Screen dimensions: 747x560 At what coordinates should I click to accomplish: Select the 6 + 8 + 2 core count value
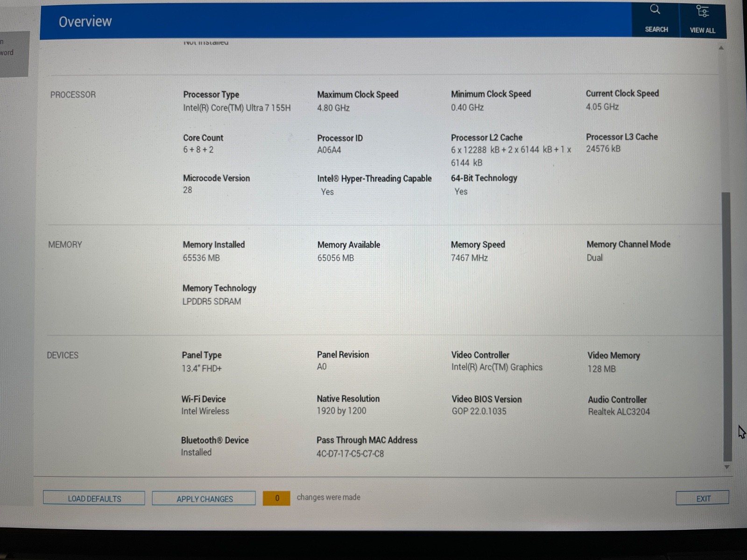(198, 150)
